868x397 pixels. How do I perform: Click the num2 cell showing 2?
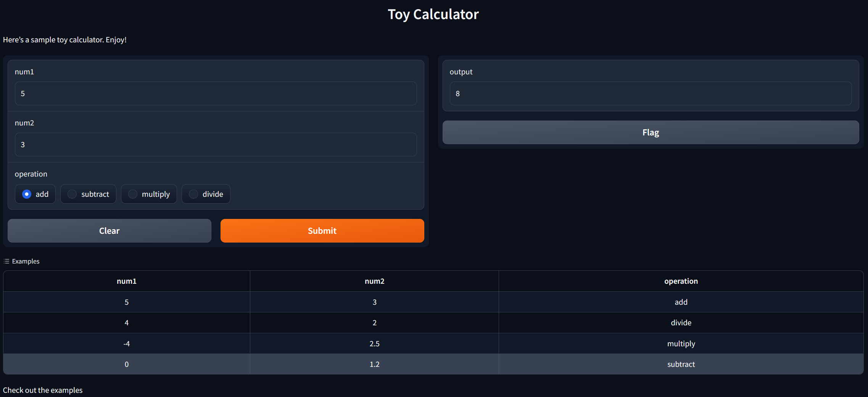point(374,323)
